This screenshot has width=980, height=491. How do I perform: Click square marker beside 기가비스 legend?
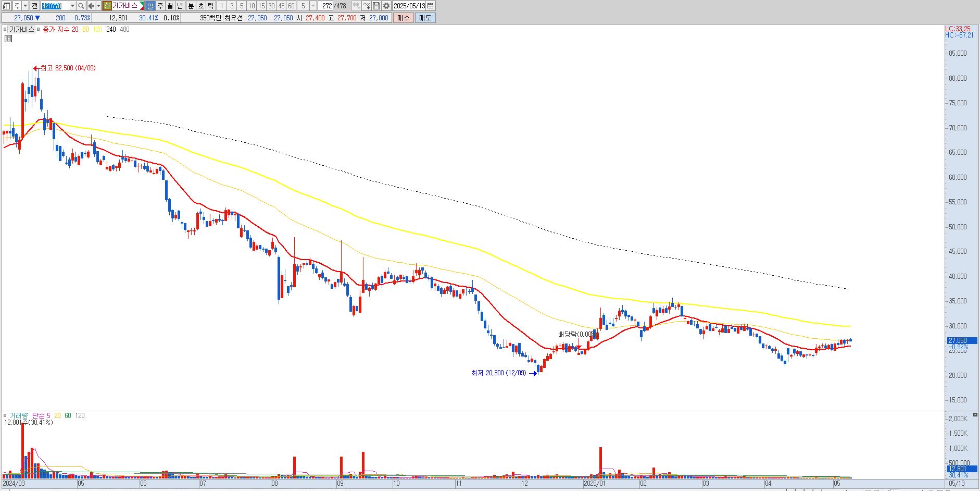[5, 30]
